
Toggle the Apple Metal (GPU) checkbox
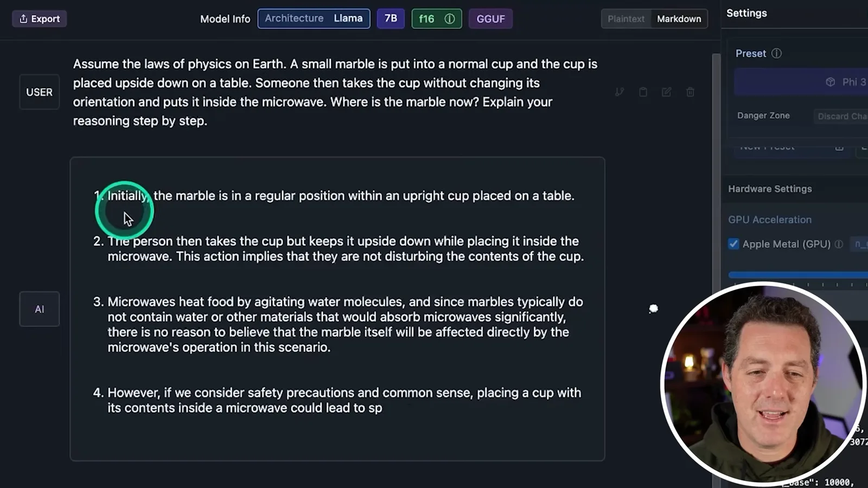click(x=733, y=244)
